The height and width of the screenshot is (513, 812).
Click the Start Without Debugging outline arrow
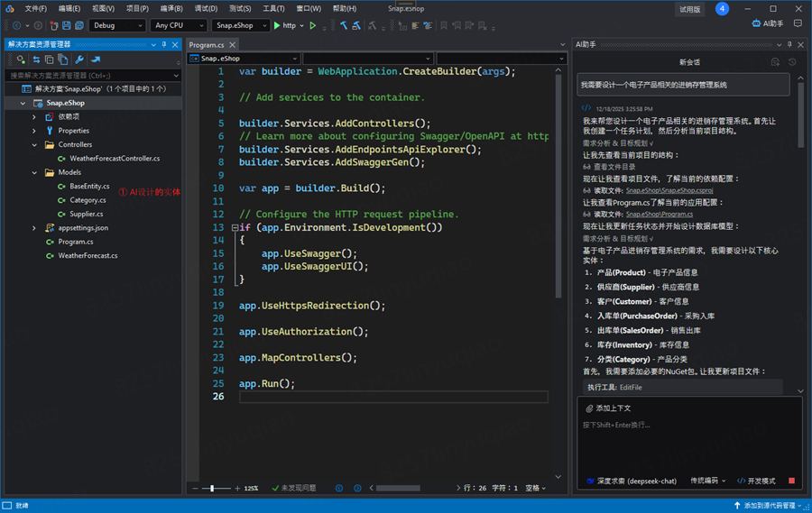(x=313, y=25)
